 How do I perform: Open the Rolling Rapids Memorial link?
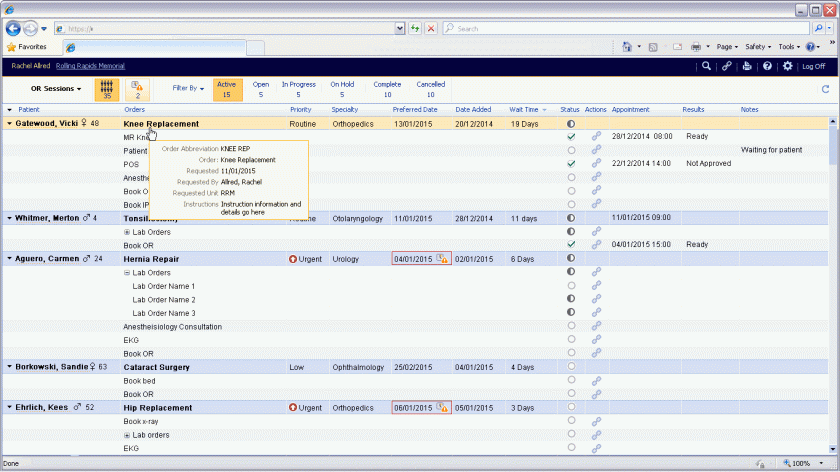[89, 66]
